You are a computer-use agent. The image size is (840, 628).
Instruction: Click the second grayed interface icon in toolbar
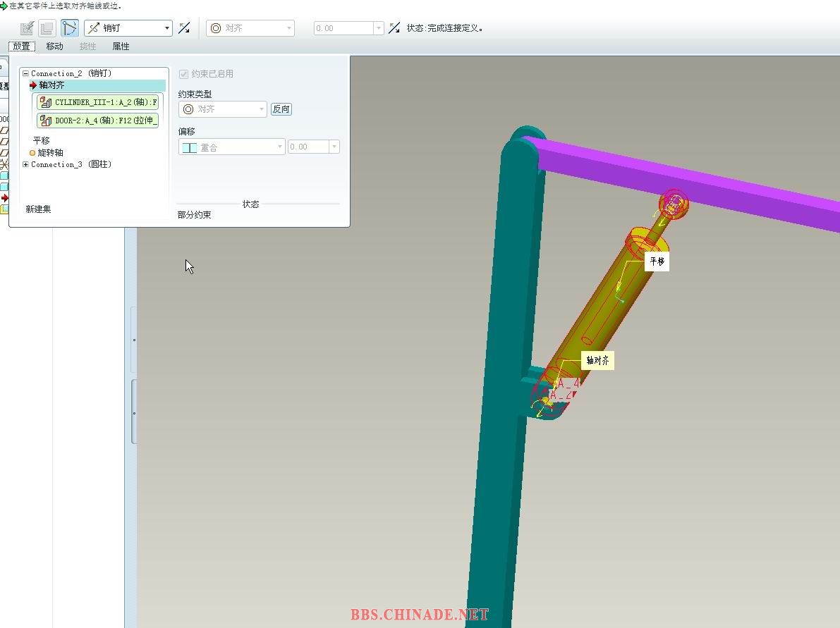[47, 28]
